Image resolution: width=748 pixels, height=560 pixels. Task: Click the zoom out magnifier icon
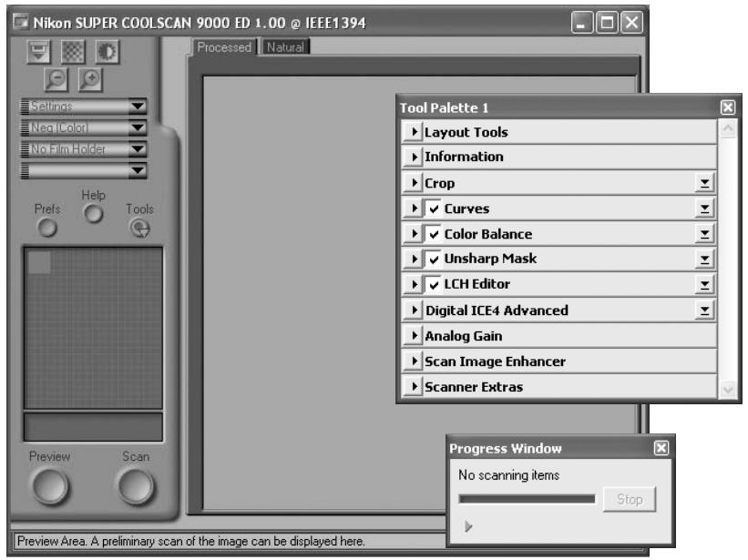56,79
